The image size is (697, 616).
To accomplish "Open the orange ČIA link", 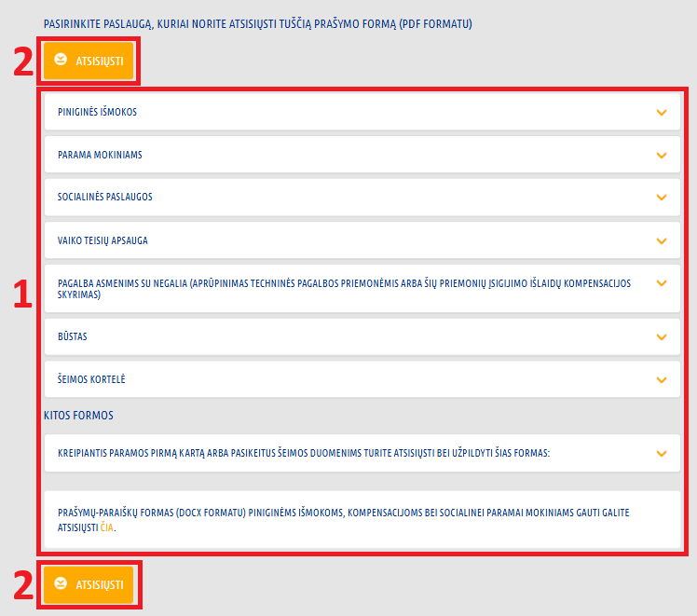I will tap(106, 527).
